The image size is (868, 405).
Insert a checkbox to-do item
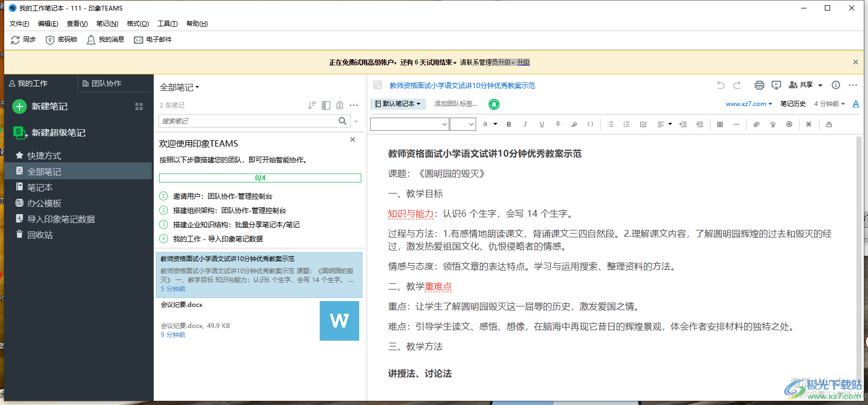point(643,124)
